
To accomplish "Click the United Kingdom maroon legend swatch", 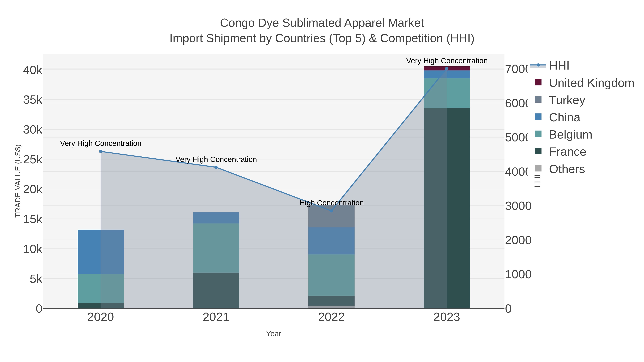I will 538,82.
